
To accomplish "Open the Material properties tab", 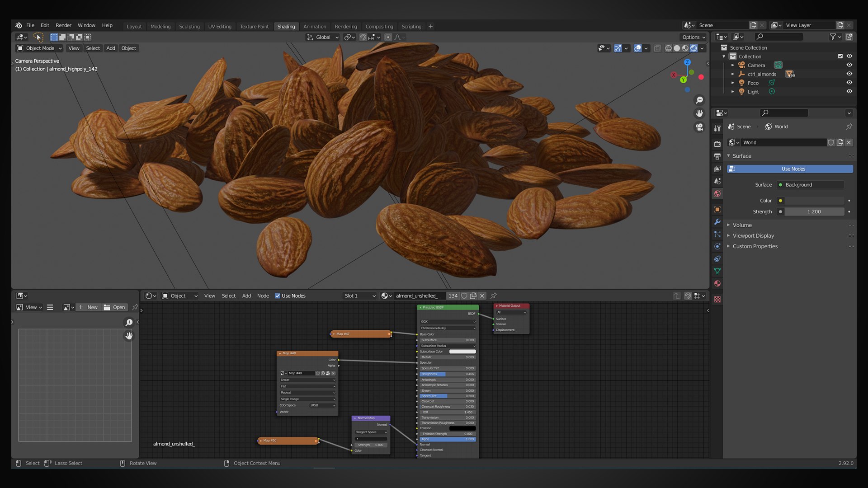I will tap(717, 283).
